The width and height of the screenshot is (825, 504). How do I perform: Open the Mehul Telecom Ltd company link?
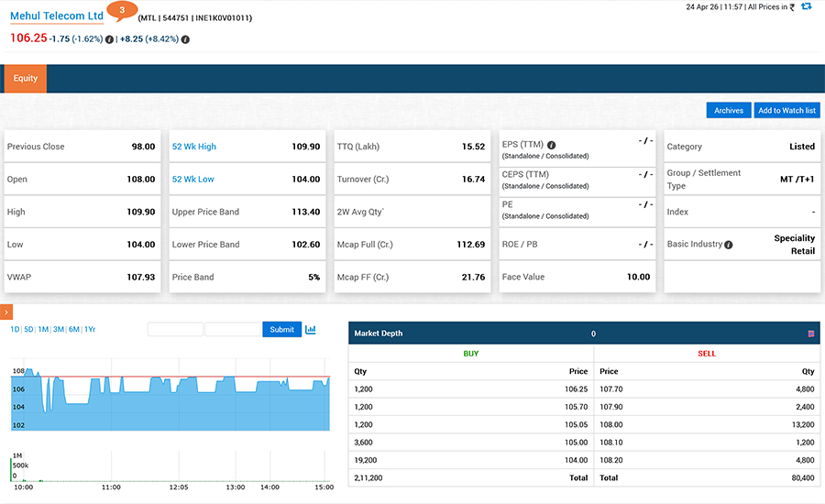(x=57, y=16)
